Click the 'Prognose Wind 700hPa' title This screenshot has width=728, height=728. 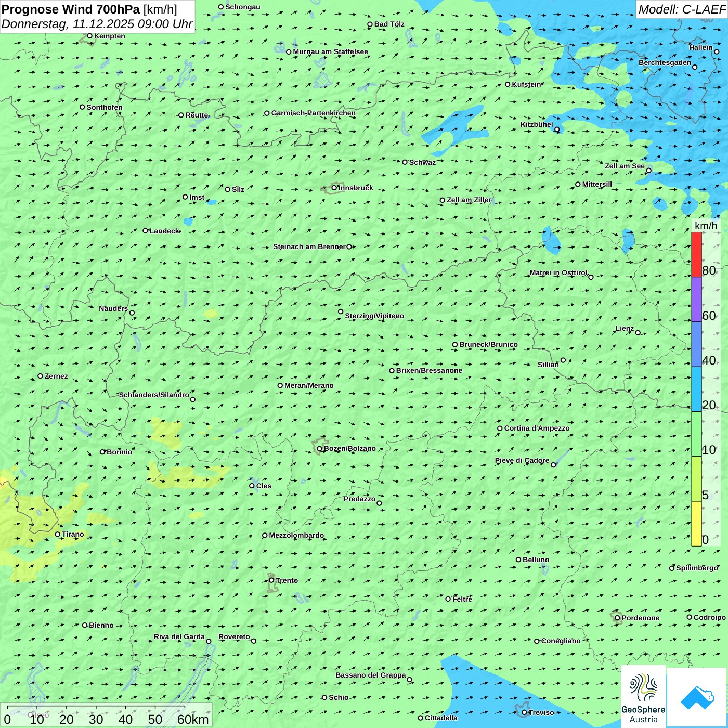pyautogui.click(x=71, y=9)
